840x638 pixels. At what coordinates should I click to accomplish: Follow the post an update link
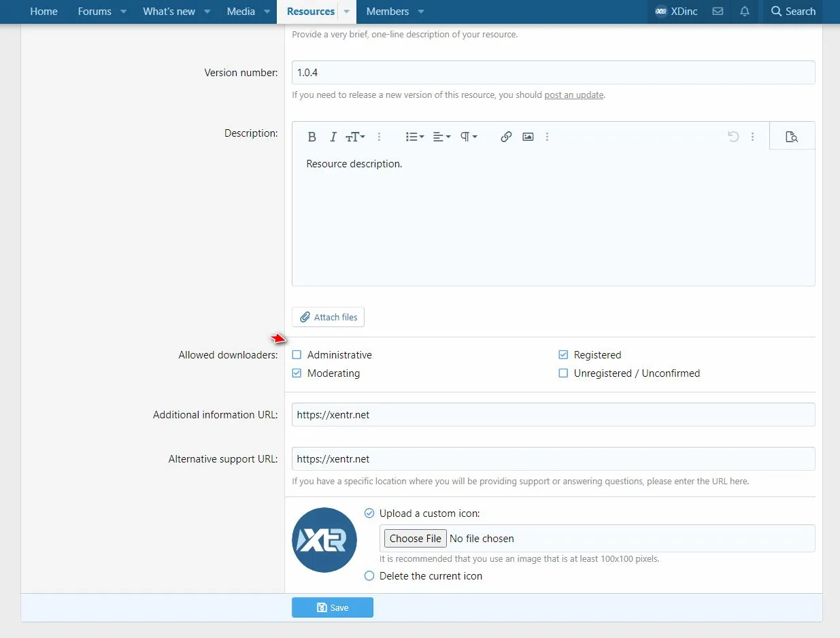(573, 95)
